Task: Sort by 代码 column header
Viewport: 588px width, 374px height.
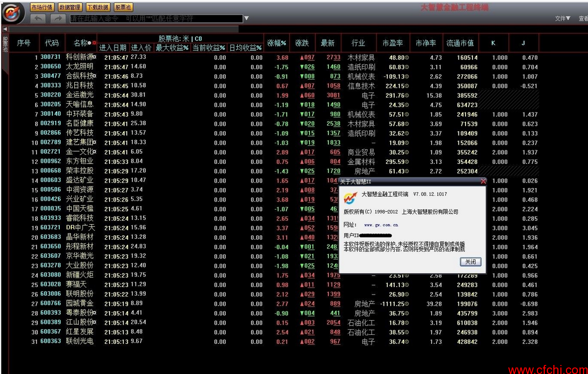Action: tap(52, 43)
